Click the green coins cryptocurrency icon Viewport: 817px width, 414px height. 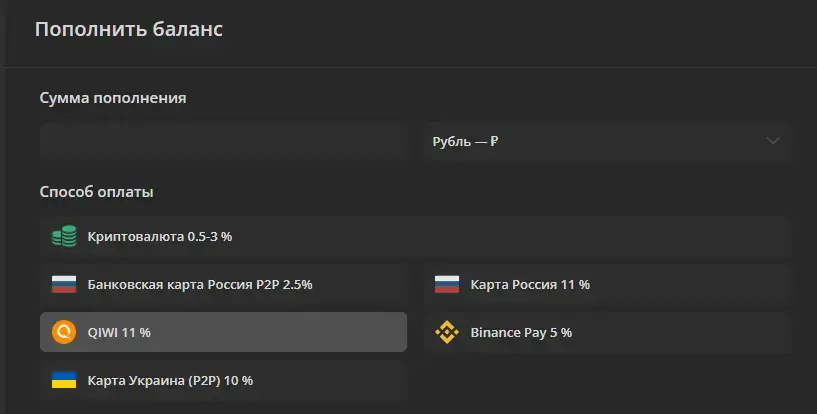tap(64, 236)
